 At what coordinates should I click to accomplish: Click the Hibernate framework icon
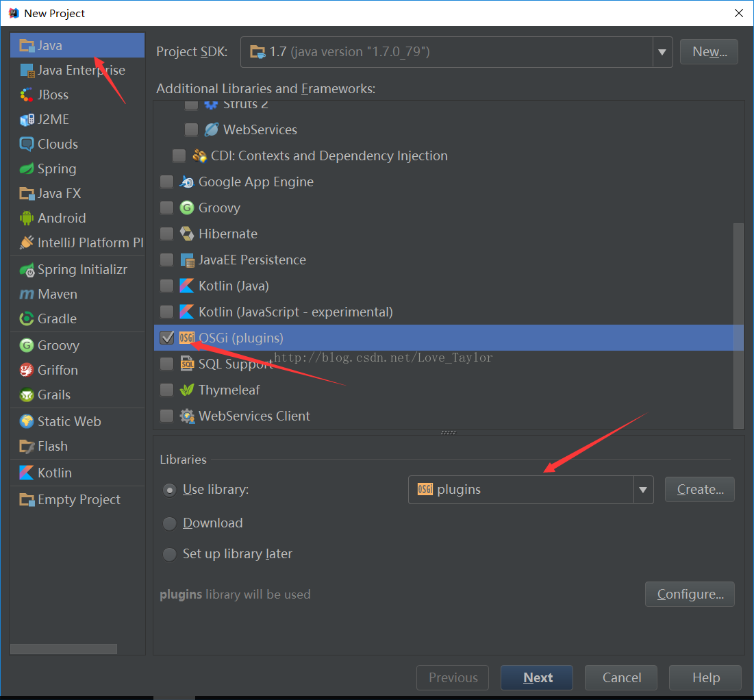click(186, 234)
